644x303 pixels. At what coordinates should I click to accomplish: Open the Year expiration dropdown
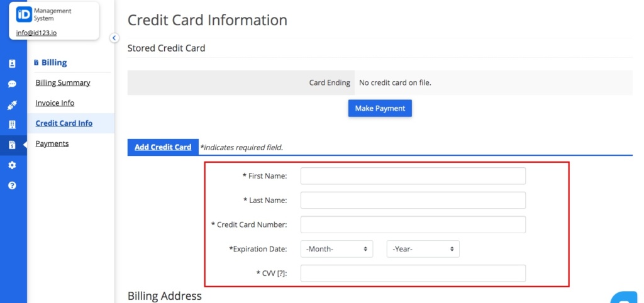pyautogui.click(x=423, y=249)
